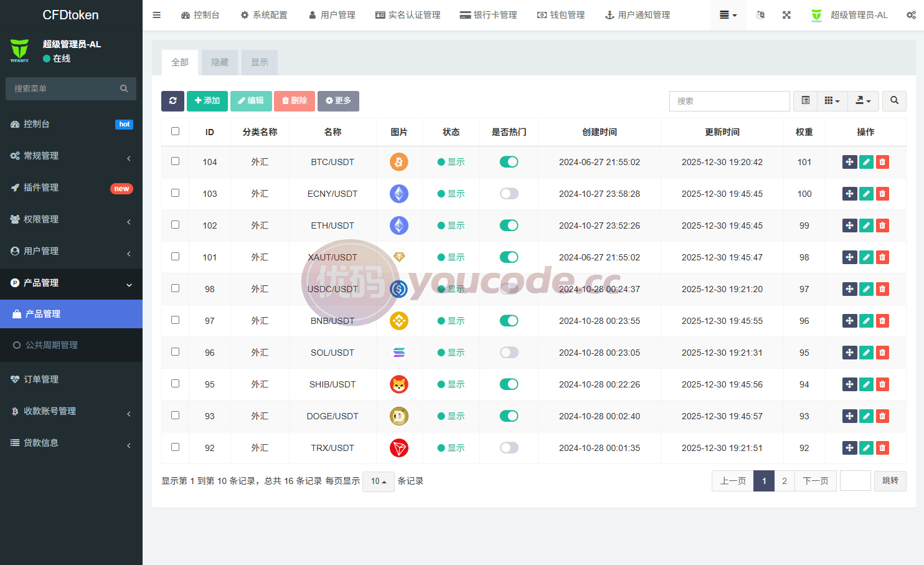Enable hot toggle for SOL/USDT

coord(509,353)
